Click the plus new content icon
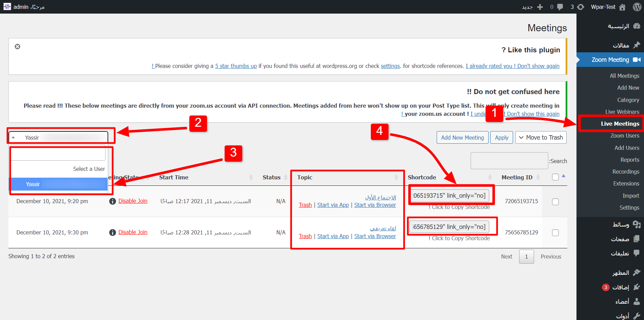 coord(540,7)
